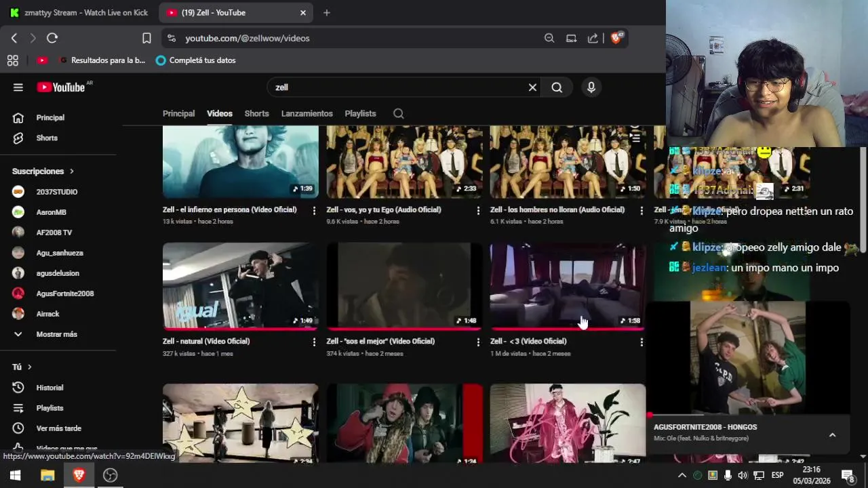
Task: Search within the channel using magnifier icon
Action: 399,113
